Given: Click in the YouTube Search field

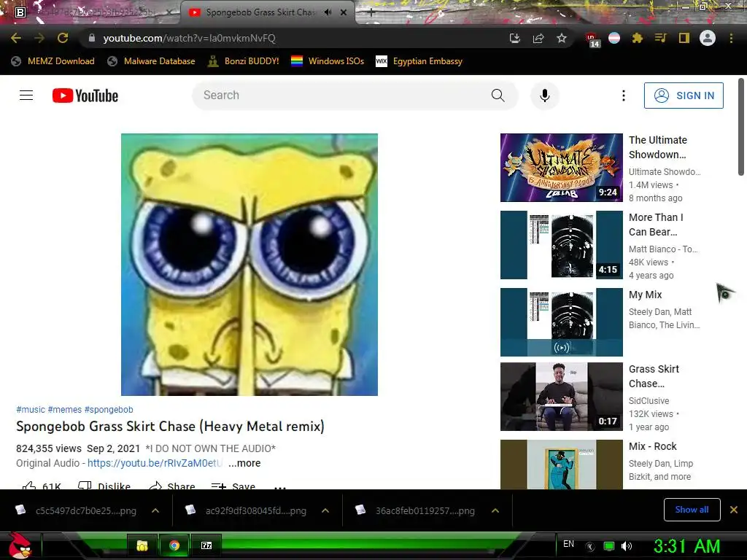Looking at the screenshot, I should pyautogui.click(x=343, y=96).
